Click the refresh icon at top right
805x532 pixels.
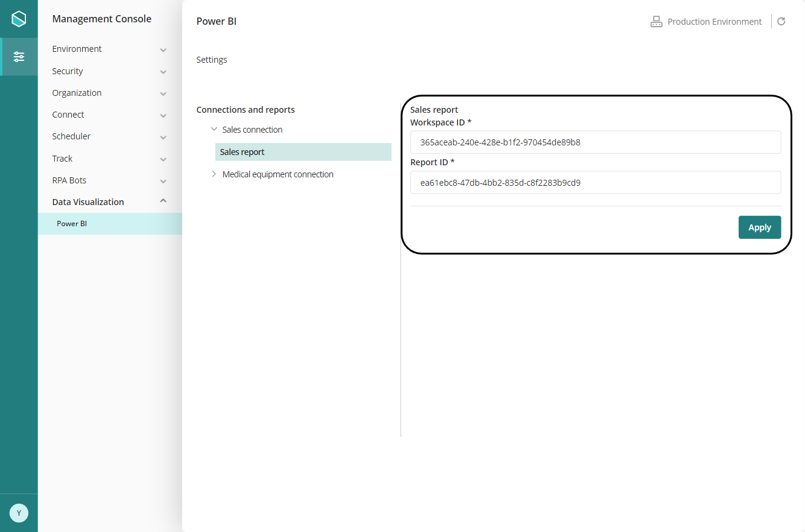(781, 22)
